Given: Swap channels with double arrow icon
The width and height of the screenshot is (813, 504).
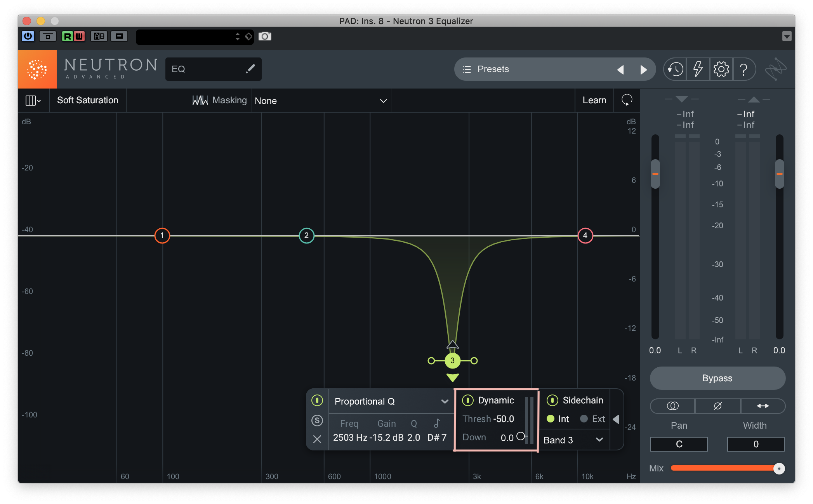Looking at the screenshot, I should click(763, 406).
